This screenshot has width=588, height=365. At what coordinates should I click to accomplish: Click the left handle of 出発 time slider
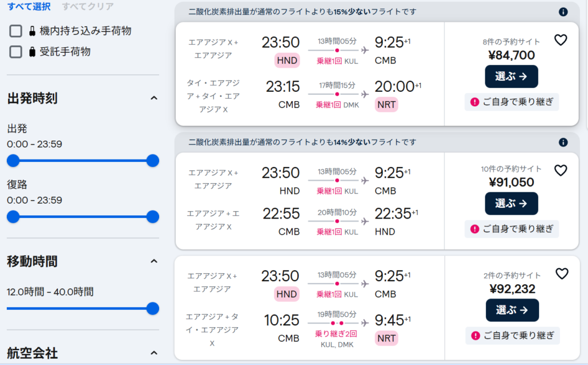click(x=13, y=161)
